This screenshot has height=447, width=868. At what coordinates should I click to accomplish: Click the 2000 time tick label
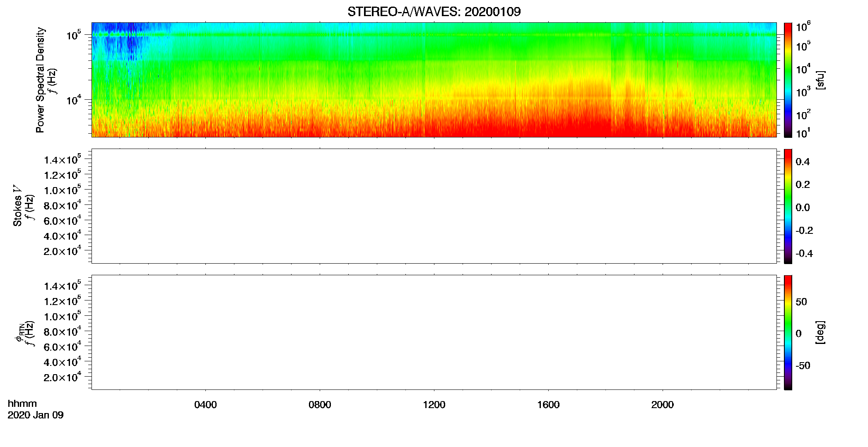(663, 405)
